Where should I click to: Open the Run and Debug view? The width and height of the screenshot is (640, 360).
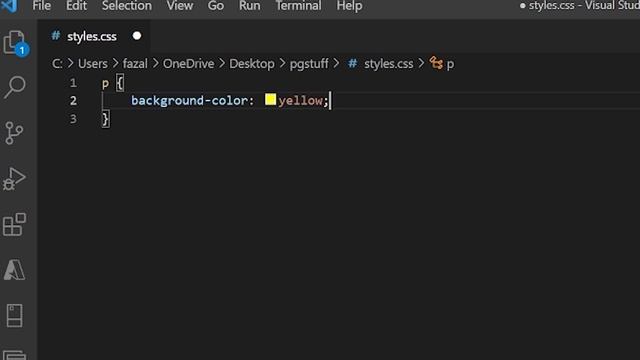pos(14,179)
